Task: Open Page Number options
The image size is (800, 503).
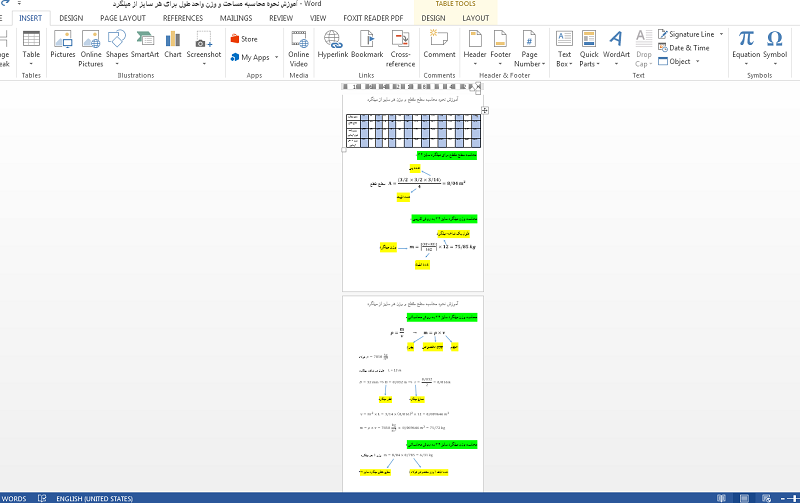Action: tap(529, 48)
